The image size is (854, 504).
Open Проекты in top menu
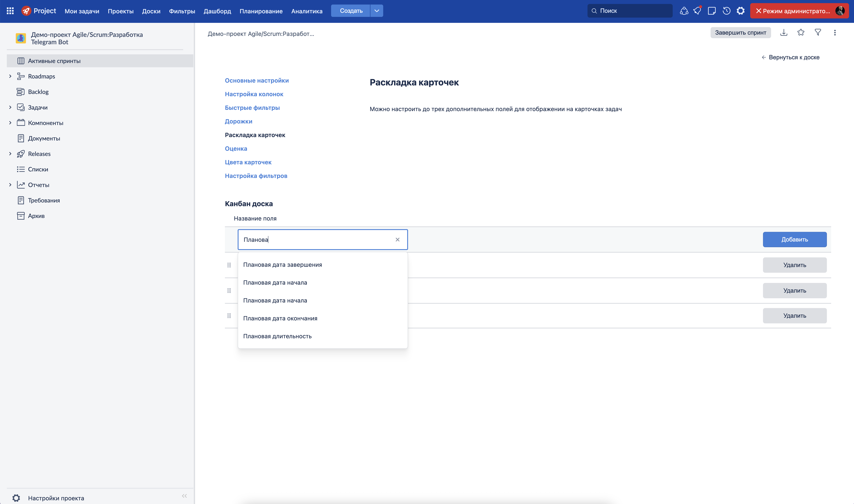[x=121, y=11]
